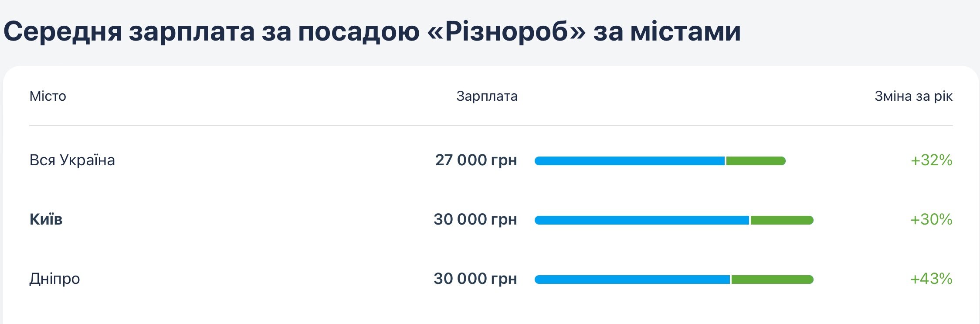Viewport: 980px width, 324px height.
Task: Click the divider line under column headers
Action: pos(491,126)
